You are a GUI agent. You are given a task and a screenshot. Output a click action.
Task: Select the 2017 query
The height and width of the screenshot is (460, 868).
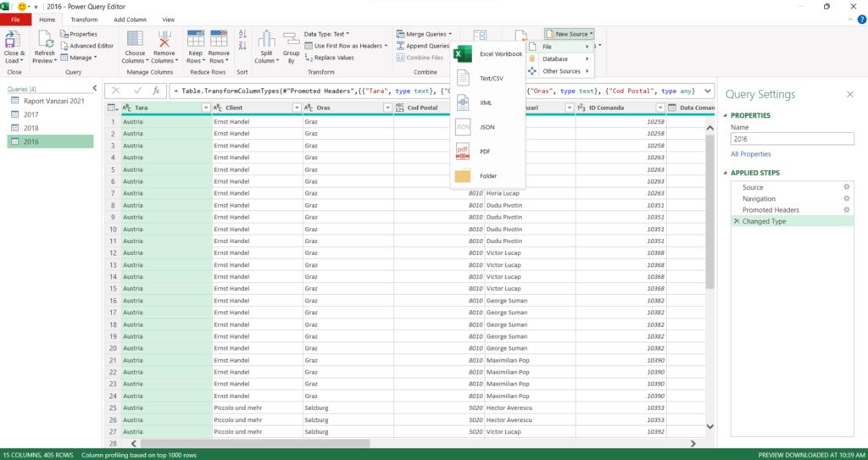(50, 114)
